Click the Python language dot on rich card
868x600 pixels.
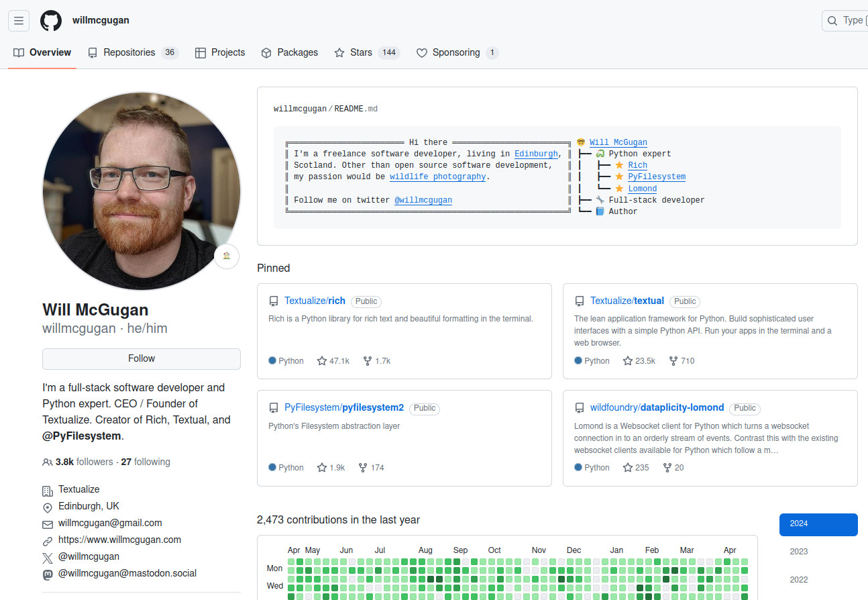point(272,360)
